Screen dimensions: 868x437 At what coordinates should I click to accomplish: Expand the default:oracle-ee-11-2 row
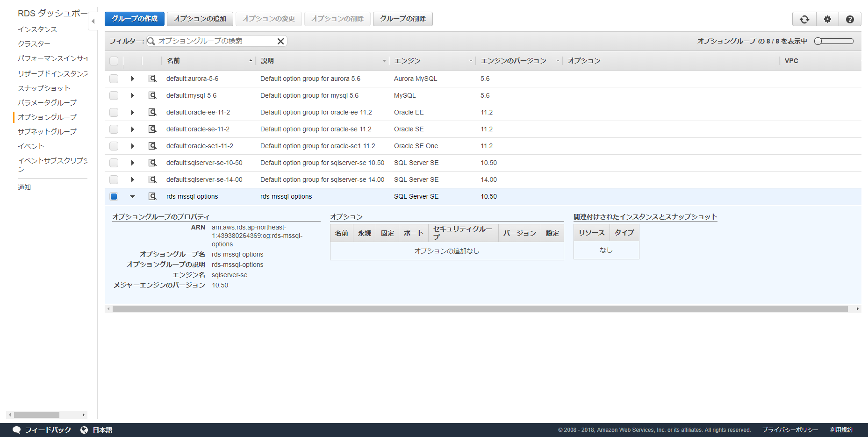(x=132, y=112)
